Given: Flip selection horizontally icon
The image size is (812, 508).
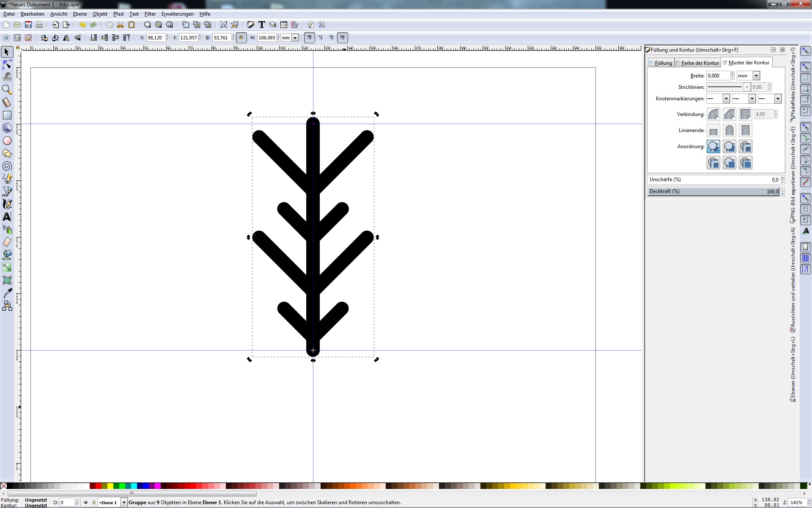Looking at the screenshot, I should 66,38.
